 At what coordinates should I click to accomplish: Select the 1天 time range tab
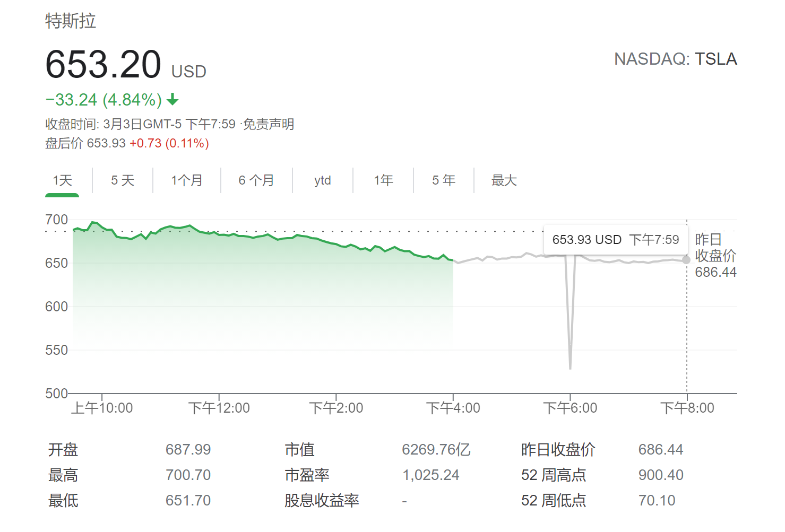click(x=62, y=180)
